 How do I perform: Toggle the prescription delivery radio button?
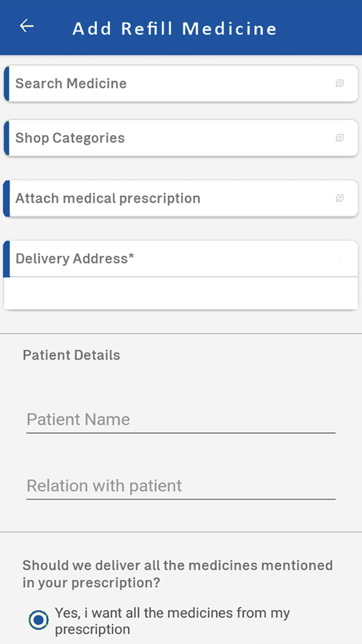point(39,619)
